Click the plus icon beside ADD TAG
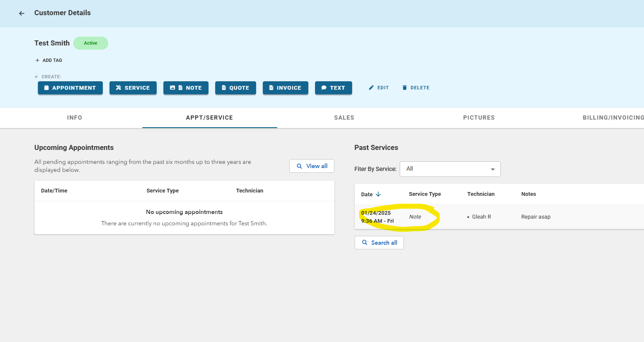644x342 pixels. tap(37, 60)
